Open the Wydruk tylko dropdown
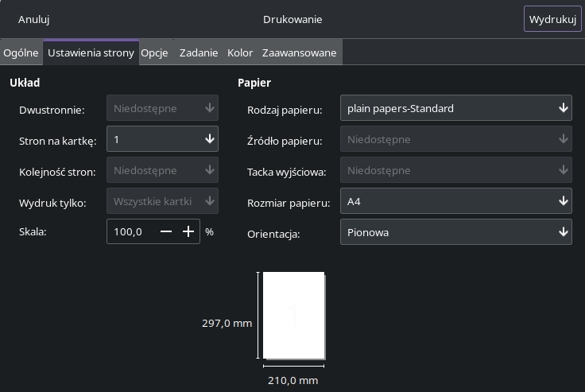585x392 pixels. tap(162, 201)
